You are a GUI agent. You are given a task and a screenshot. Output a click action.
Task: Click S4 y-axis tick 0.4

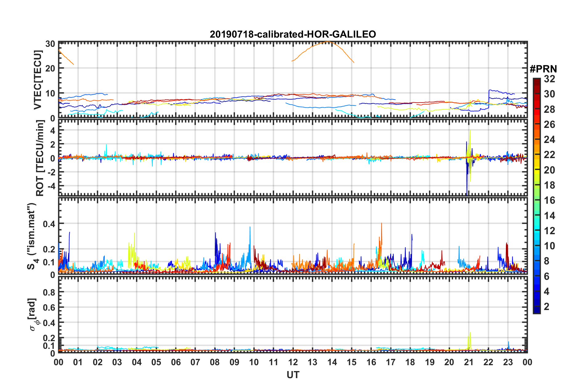pyautogui.click(x=49, y=224)
